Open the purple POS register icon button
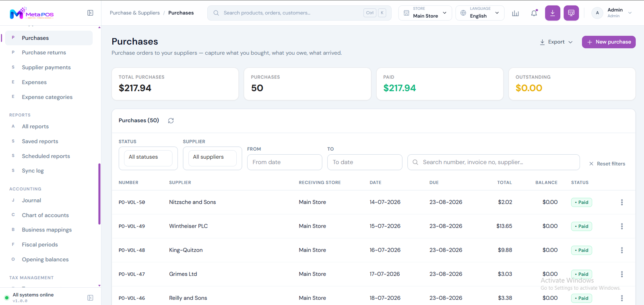The height and width of the screenshot is (305, 644). pos(571,13)
